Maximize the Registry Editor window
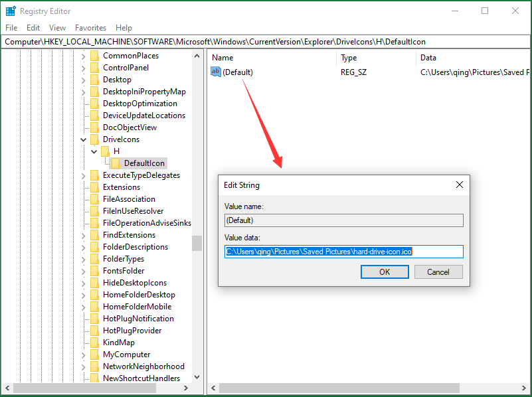 click(x=485, y=11)
